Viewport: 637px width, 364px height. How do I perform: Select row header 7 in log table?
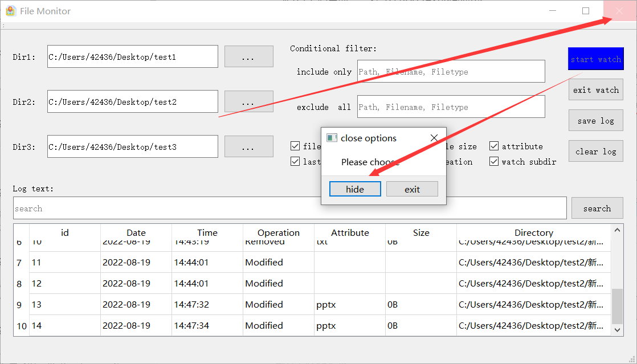coord(21,263)
